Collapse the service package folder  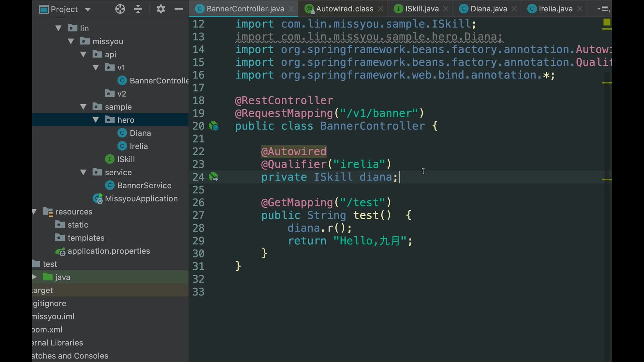click(83, 172)
